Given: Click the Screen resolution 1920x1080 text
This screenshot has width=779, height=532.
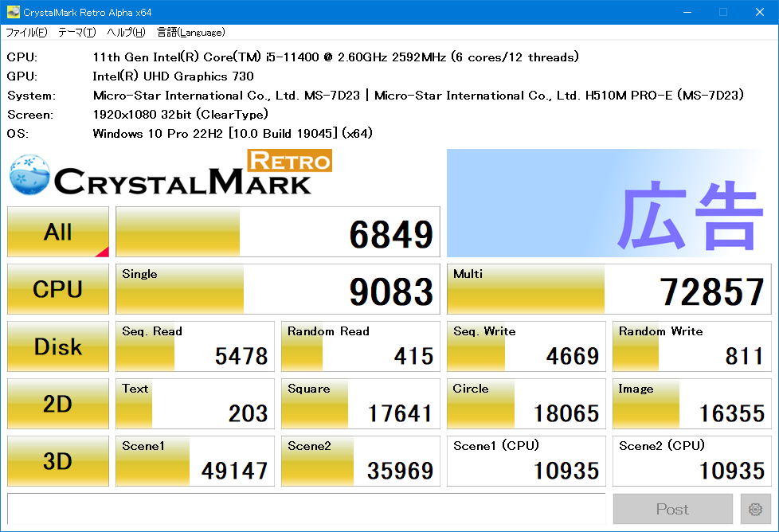Looking at the screenshot, I should [180, 114].
